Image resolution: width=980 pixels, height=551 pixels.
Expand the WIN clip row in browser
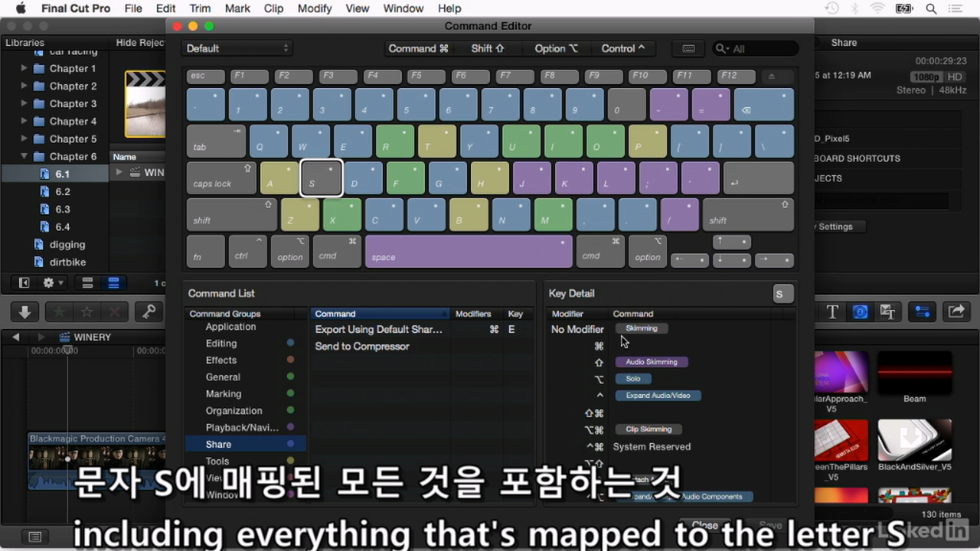click(x=119, y=172)
